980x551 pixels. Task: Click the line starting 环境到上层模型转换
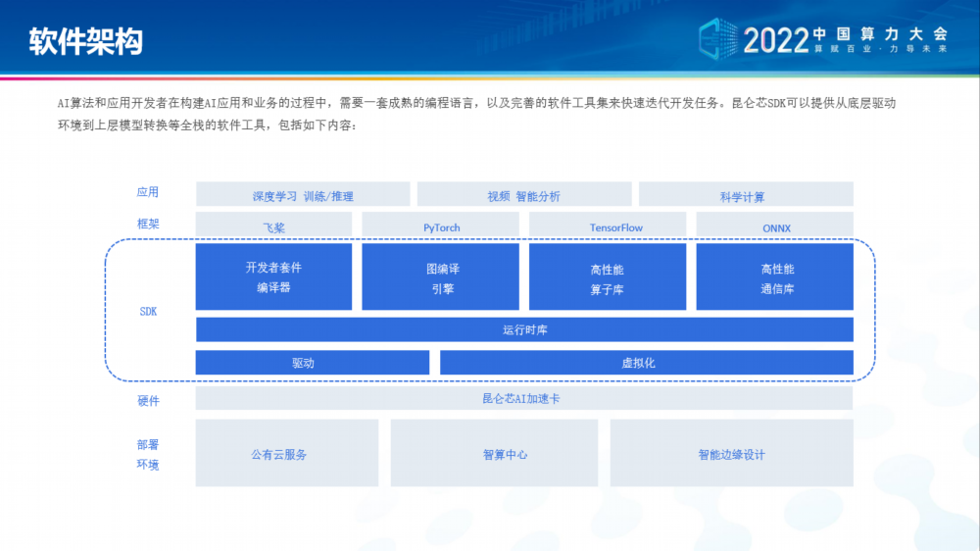click(208, 125)
